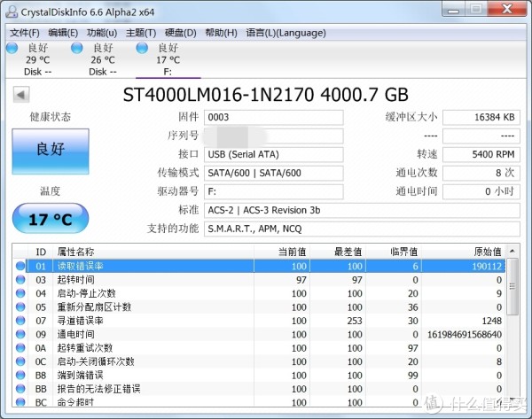Sort by the 临界值 column header

click(394, 252)
